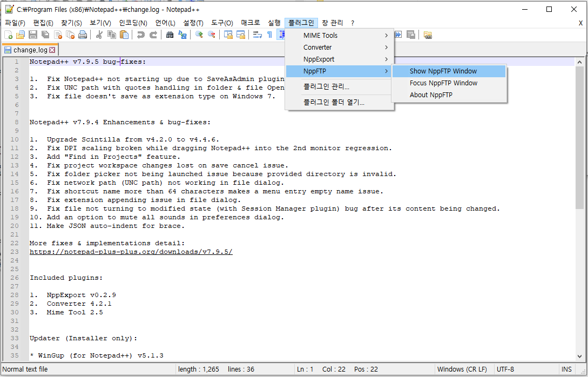This screenshot has height=377, width=588.
Task: Choose Focus NppFTP Window
Action: [x=449, y=83]
